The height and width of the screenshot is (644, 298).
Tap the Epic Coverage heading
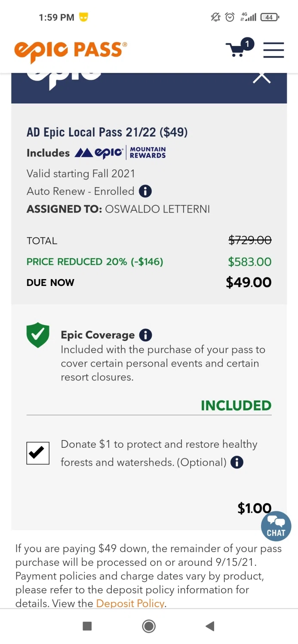98,335
